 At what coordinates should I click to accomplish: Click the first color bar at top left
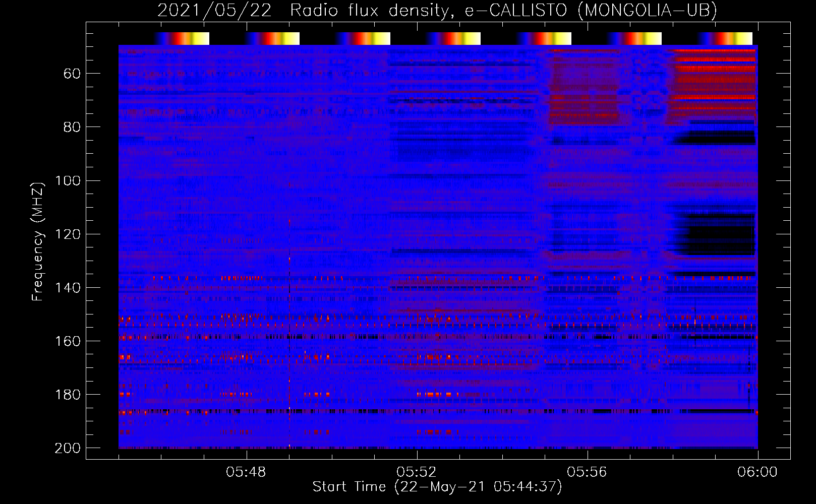(182, 38)
